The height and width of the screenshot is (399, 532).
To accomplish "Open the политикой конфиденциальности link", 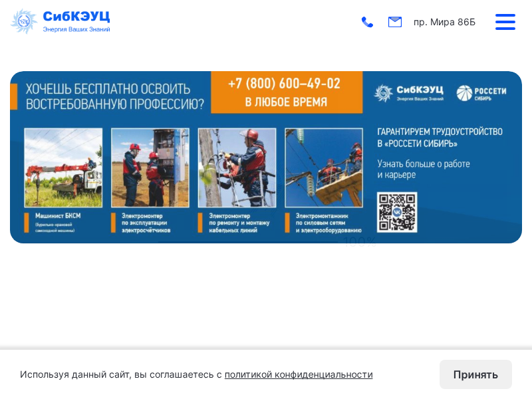I will (x=299, y=374).
